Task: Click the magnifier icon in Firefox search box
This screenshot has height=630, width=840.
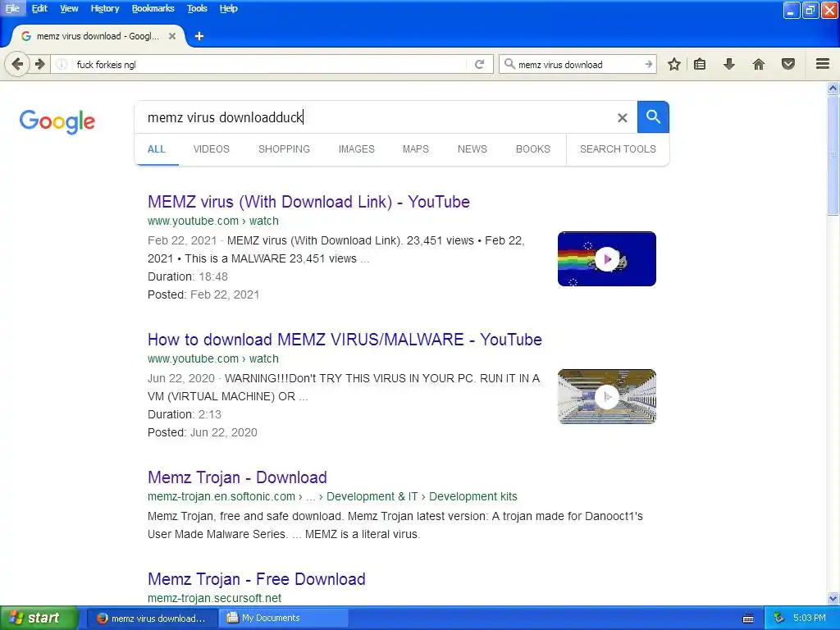Action: click(509, 64)
